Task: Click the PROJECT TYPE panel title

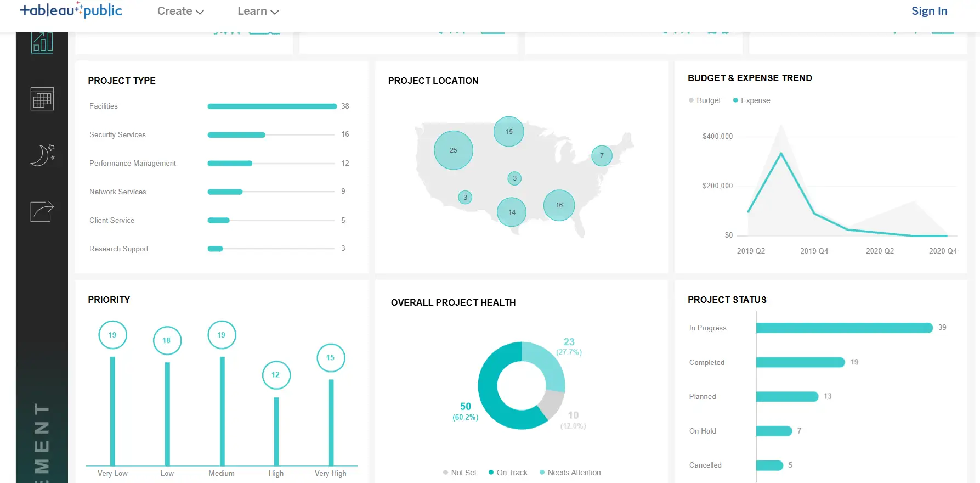Action: [122, 81]
